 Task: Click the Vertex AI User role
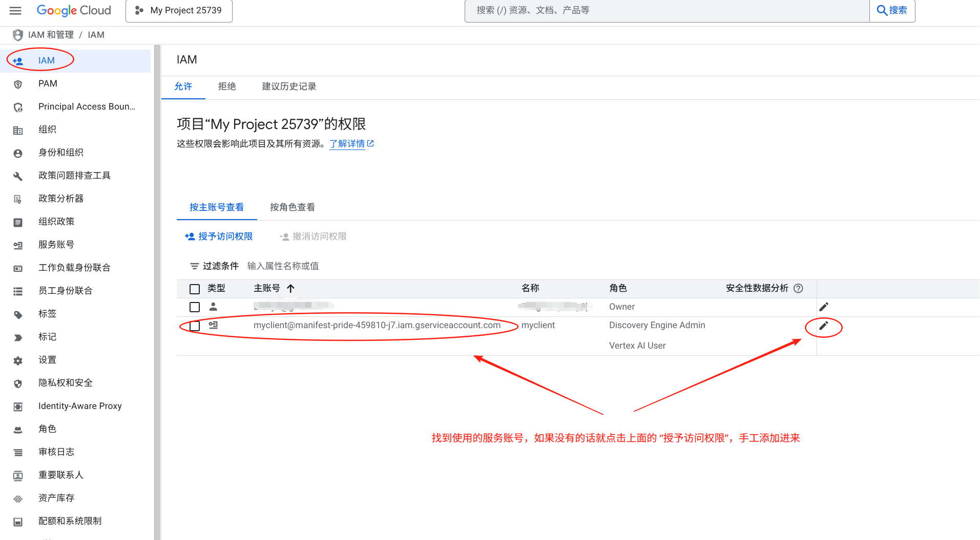click(637, 346)
